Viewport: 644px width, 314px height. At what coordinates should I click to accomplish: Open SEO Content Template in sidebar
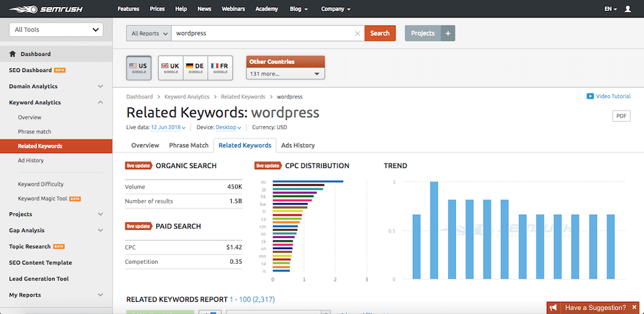coord(40,263)
